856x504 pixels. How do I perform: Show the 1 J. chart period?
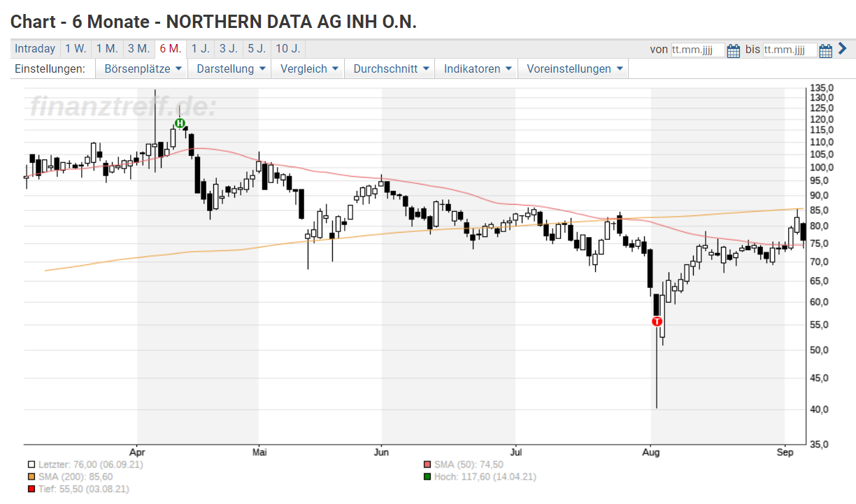tap(200, 49)
